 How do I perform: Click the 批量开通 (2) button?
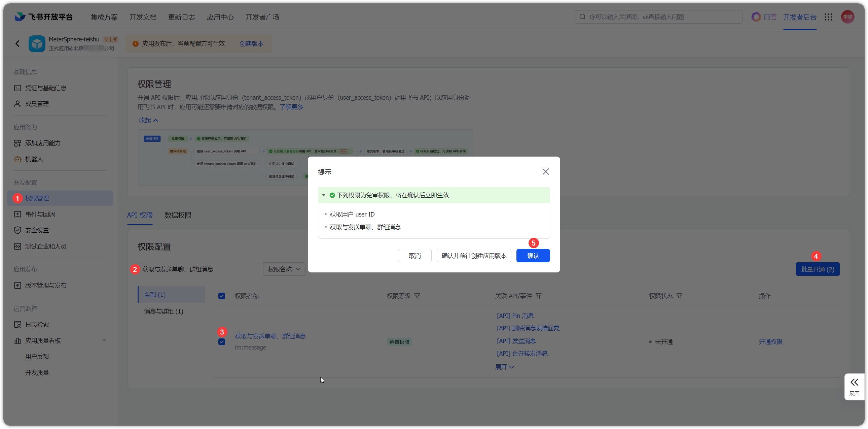point(818,269)
